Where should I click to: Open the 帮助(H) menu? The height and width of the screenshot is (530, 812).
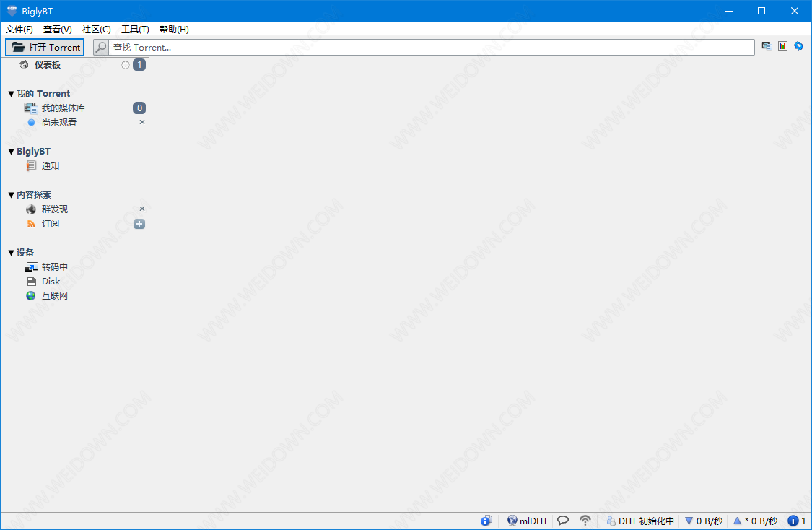coord(174,30)
